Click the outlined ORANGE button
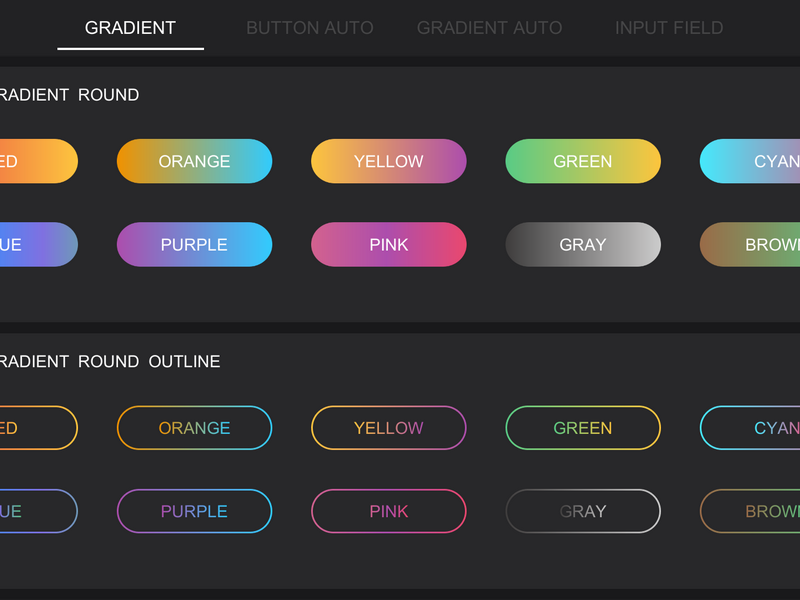The width and height of the screenshot is (800, 600). pyautogui.click(x=194, y=428)
